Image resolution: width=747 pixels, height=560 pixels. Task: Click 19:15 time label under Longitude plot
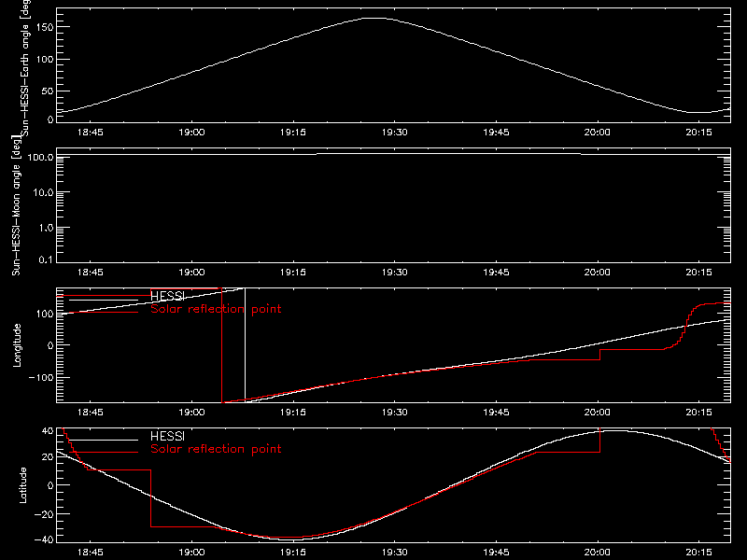tap(293, 413)
